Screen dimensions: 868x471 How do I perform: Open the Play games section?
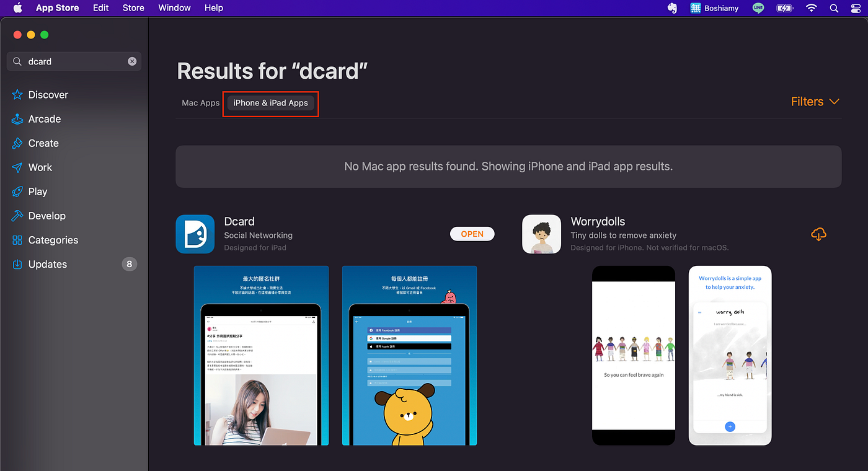pos(38,191)
